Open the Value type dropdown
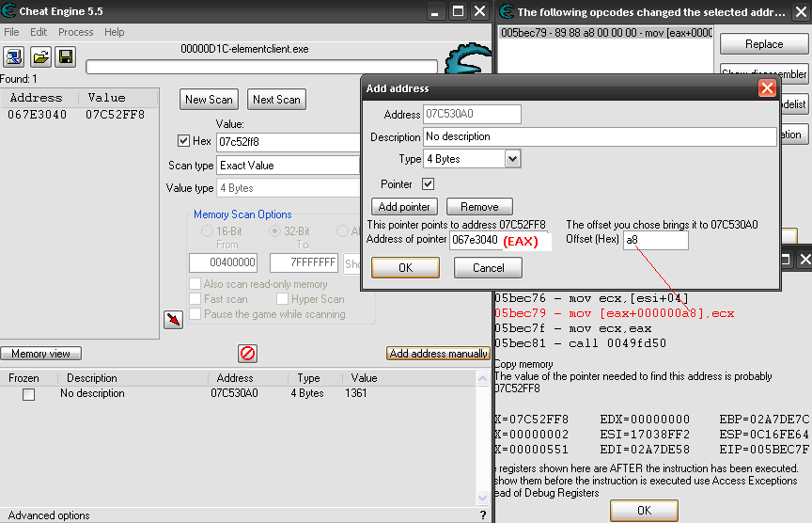Viewport: 812px width, 523px height. (x=288, y=188)
